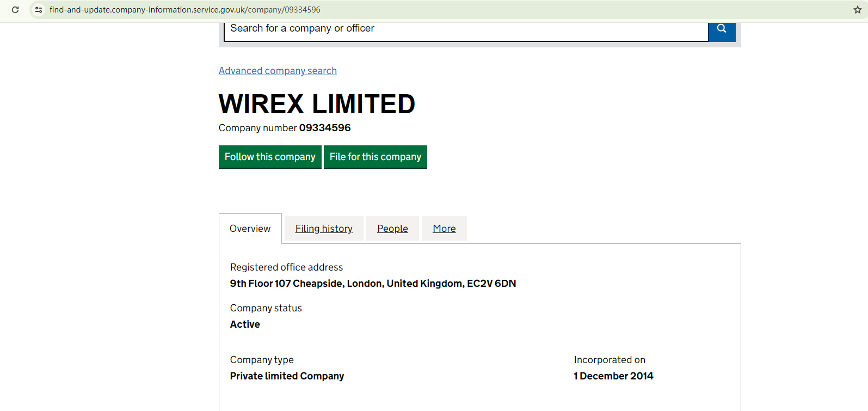868x411 pixels.
Task: Bookmark this page with the star icon
Action: 857,10
